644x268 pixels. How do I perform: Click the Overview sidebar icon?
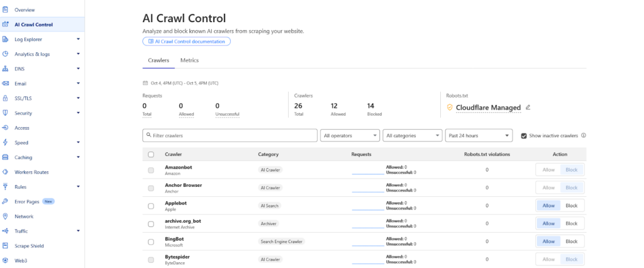pyautogui.click(x=6, y=10)
